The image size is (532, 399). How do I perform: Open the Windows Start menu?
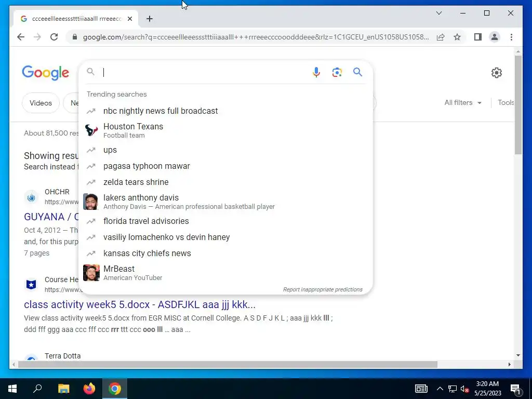tap(12, 389)
